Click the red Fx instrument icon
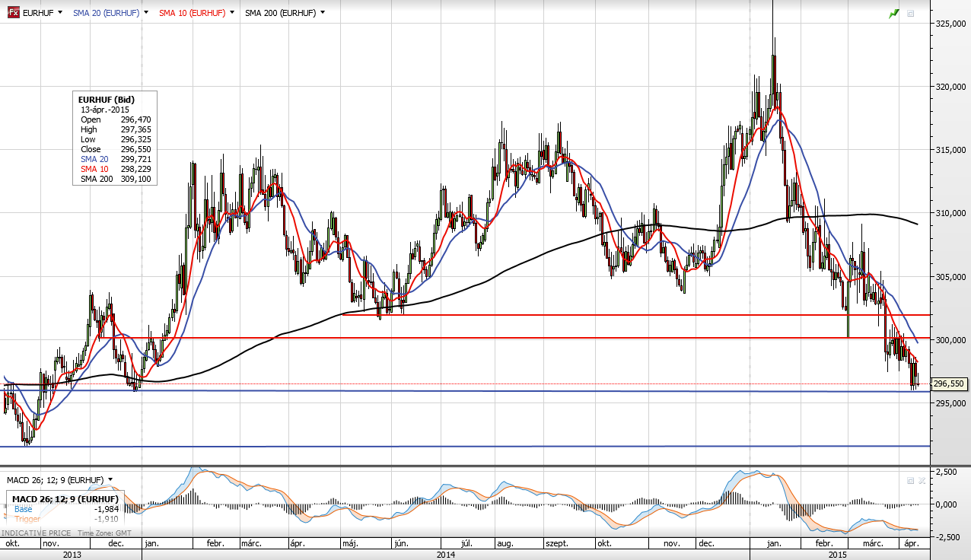This screenshot has width=971, height=560. tap(13, 13)
